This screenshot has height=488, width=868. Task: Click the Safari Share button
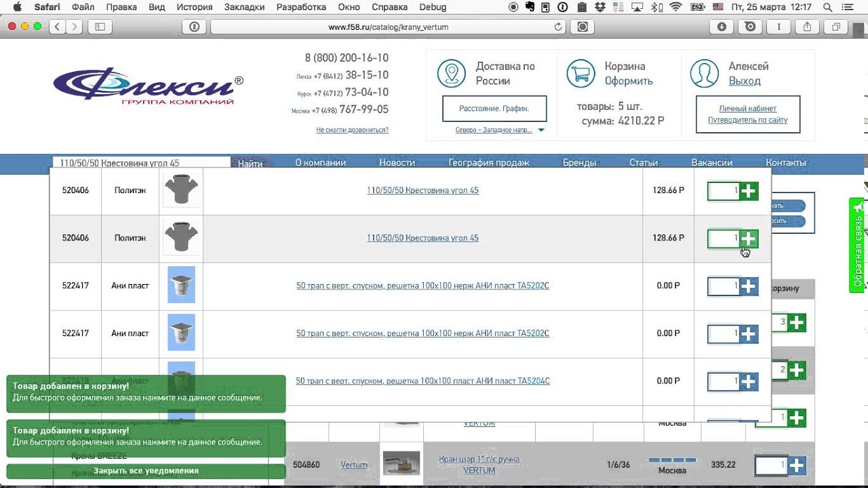pos(807,26)
